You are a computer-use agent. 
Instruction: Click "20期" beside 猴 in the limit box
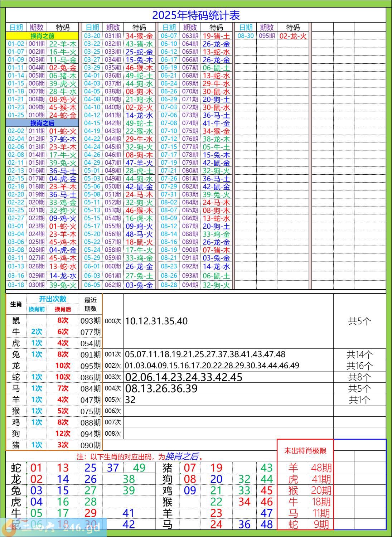(321, 490)
